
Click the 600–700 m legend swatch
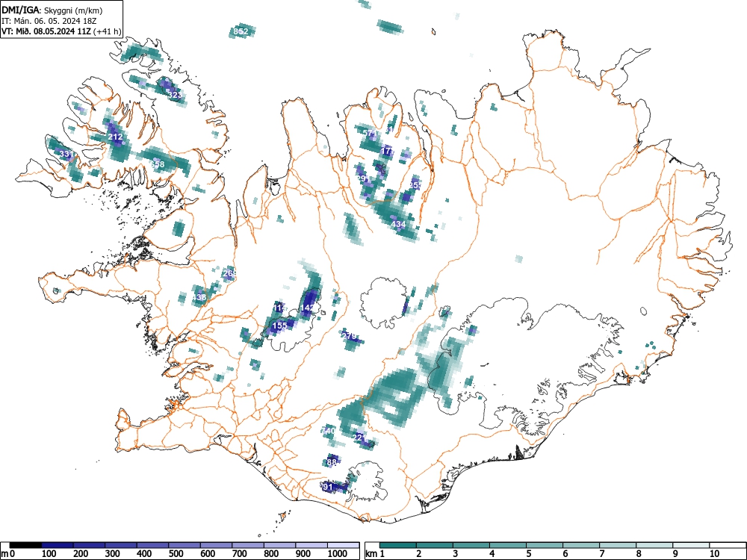217,545
